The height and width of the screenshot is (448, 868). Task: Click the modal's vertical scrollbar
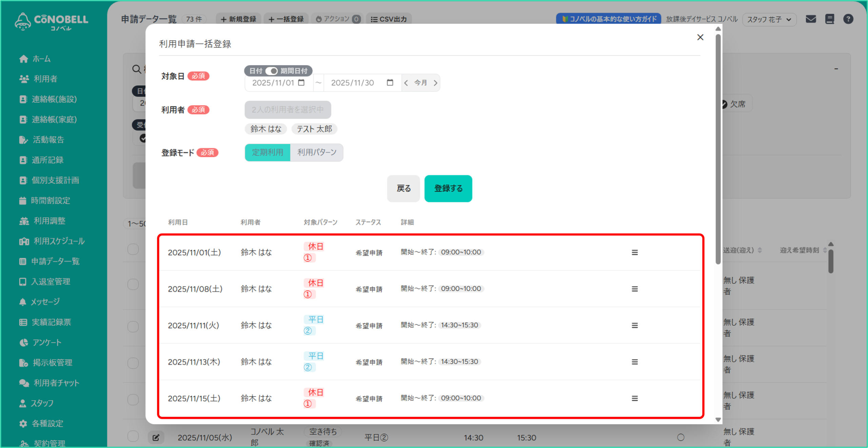click(x=718, y=149)
